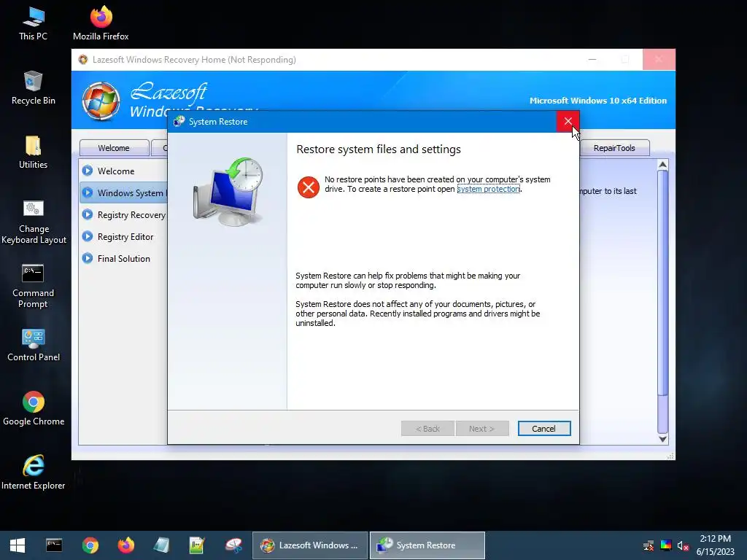Screen dimensions: 747x560
Task: Click scroll down arrow in Lazesoft panel
Action: tap(662, 439)
